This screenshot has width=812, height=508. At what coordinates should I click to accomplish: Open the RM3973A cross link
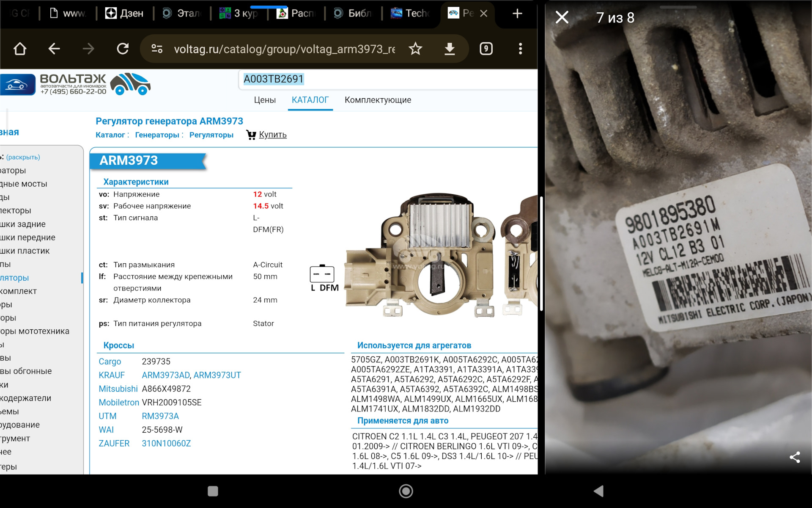tap(160, 416)
